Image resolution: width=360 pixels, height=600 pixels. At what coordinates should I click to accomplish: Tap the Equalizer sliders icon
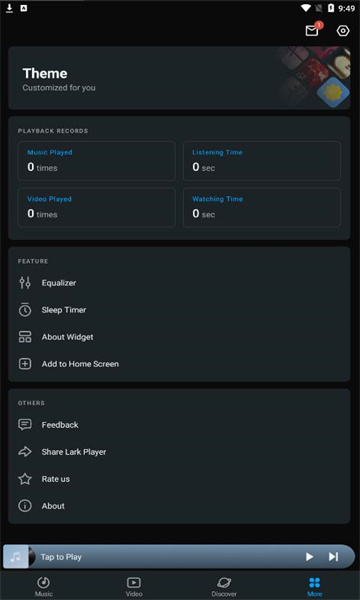pyautogui.click(x=25, y=283)
